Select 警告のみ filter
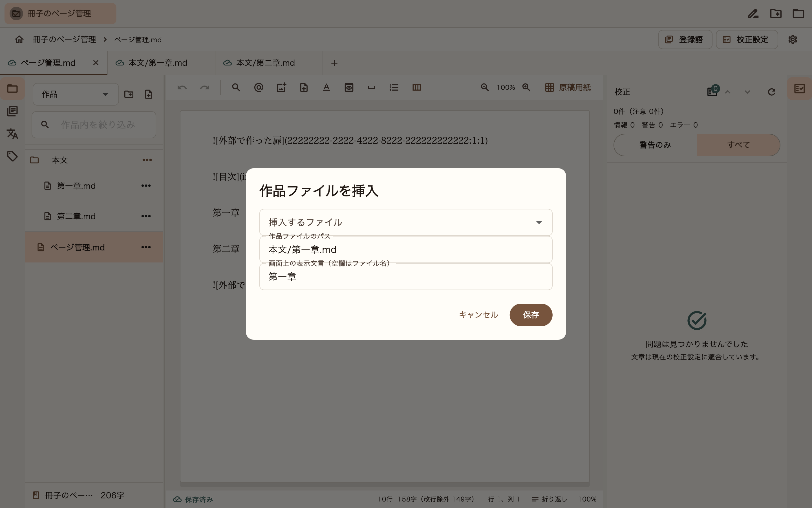Image resolution: width=812 pixels, height=508 pixels. click(655, 145)
